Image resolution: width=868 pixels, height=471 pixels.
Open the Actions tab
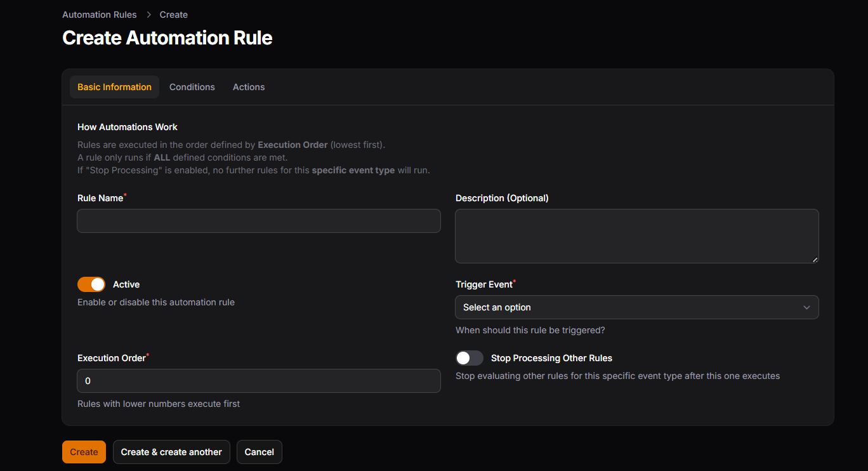pos(248,86)
